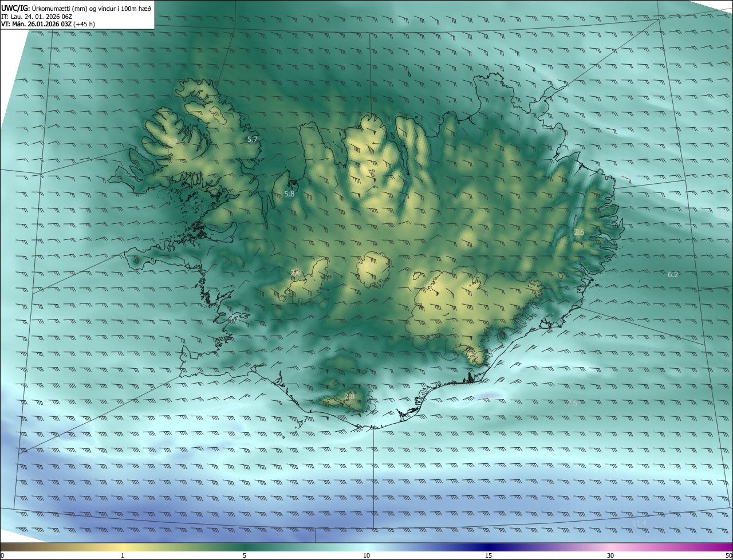This screenshot has width=733, height=560.
Task: Click the 7.6 value south-east of the coast
Action: click(x=572, y=404)
